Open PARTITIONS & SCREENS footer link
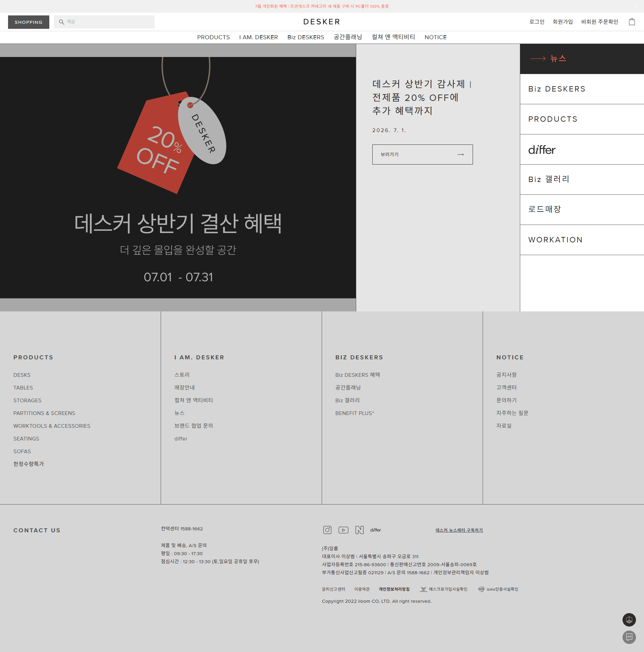The width and height of the screenshot is (644, 652). (x=44, y=413)
